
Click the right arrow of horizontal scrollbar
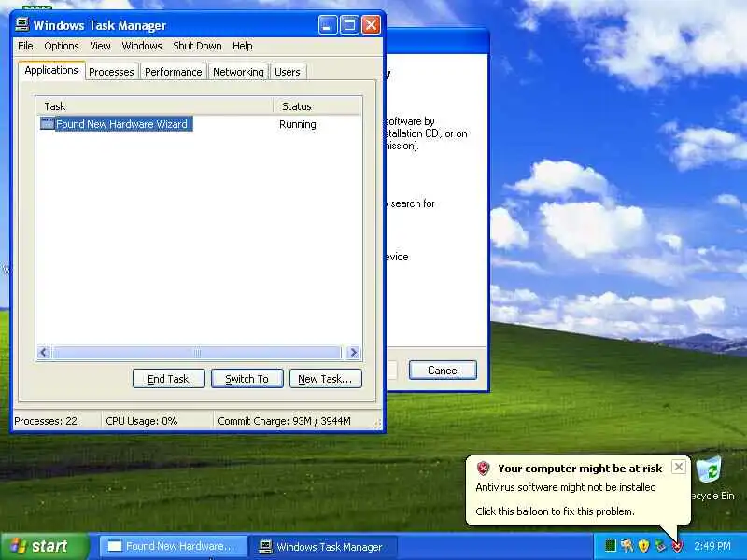pyautogui.click(x=354, y=353)
